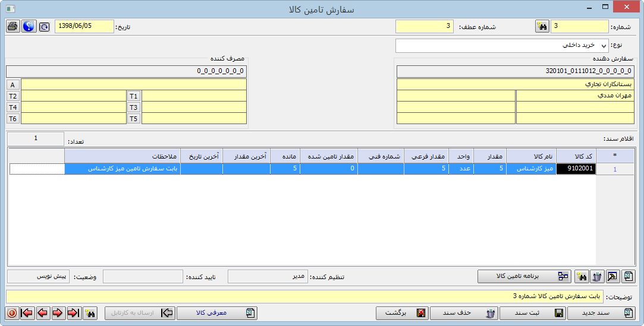Go to first record with red bar-left arrow
The height and width of the screenshot is (326, 644).
(27, 313)
